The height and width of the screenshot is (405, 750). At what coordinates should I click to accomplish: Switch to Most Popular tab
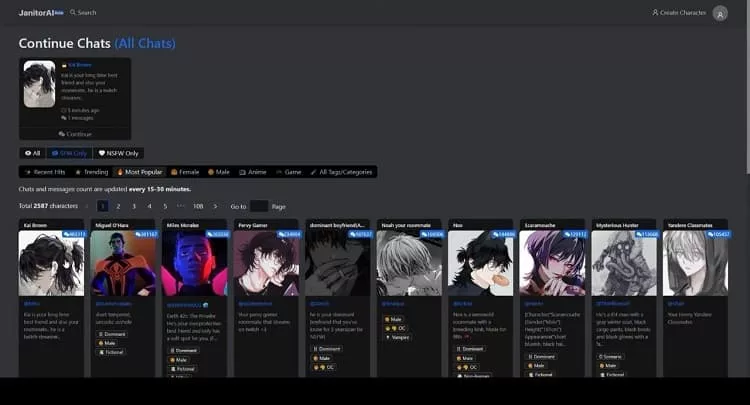(140, 172)
